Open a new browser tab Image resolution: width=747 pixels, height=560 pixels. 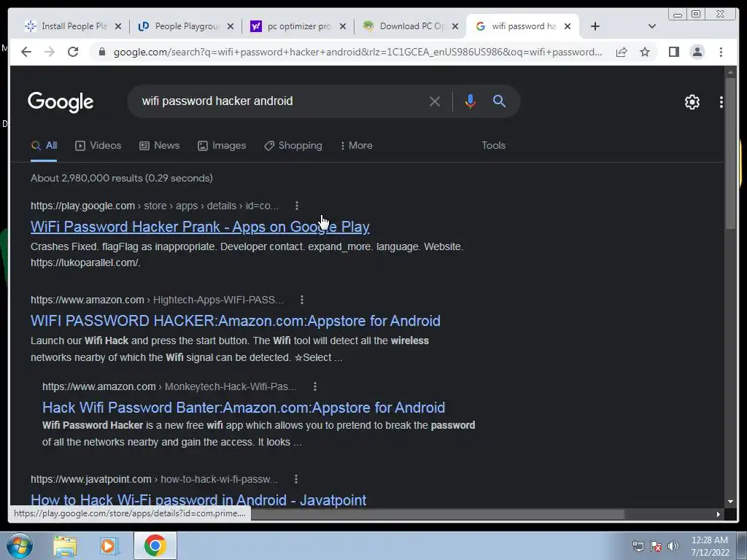pyautogui.click(x=595, y=26)
